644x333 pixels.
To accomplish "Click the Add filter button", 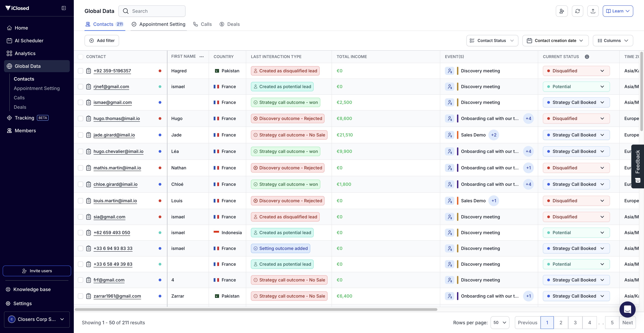I will (102, 40).
